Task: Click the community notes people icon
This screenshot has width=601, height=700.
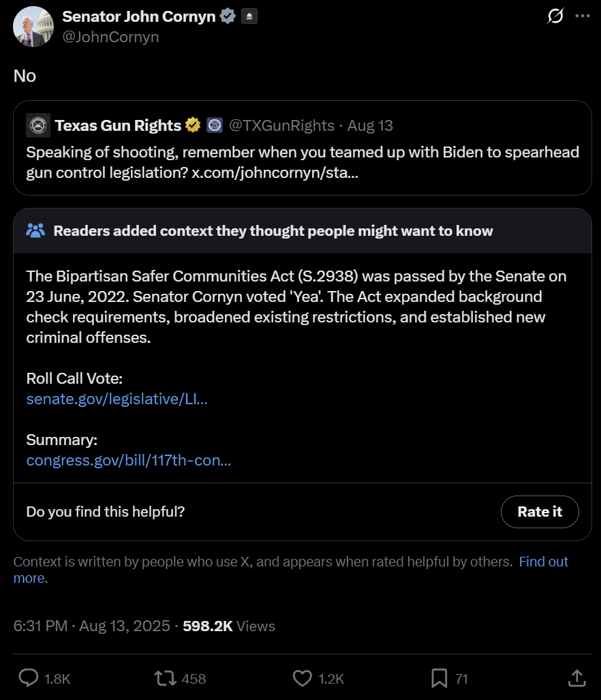Action: pos(35,231)
